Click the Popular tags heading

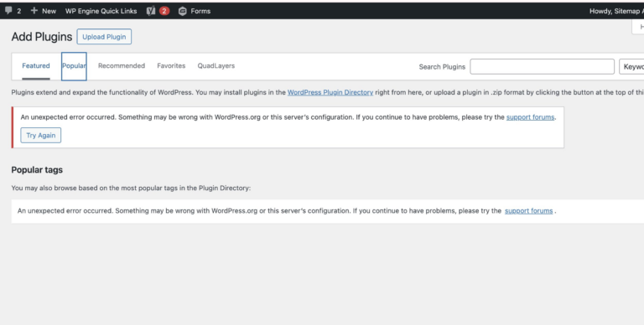pyautogui.click(x=37, y=169)
